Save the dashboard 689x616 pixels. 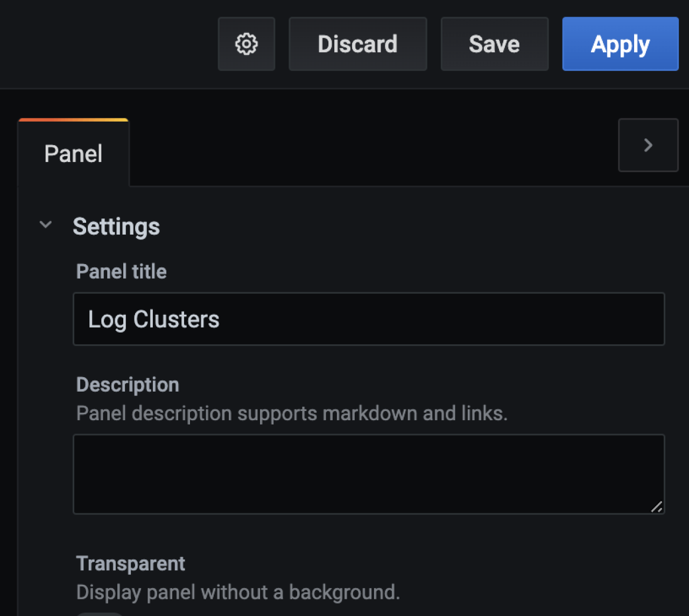coord(494,44)
